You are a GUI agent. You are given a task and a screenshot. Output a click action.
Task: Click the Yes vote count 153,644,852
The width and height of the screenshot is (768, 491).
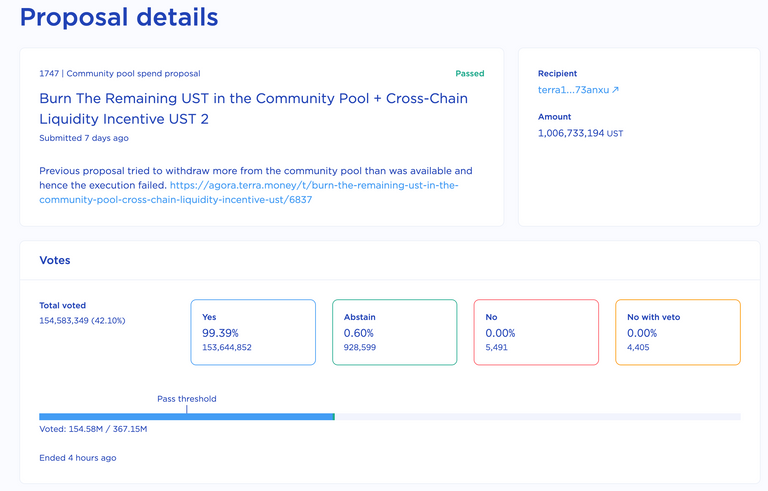[227, 347]
